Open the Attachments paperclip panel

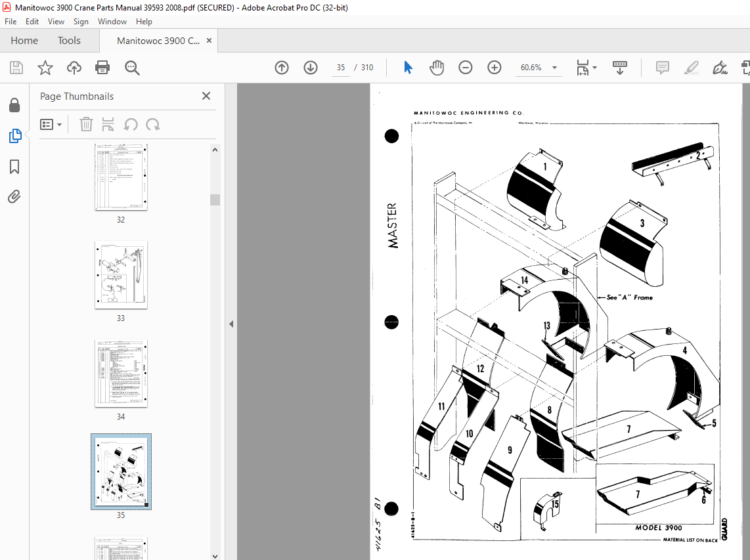tap(14, 196)
